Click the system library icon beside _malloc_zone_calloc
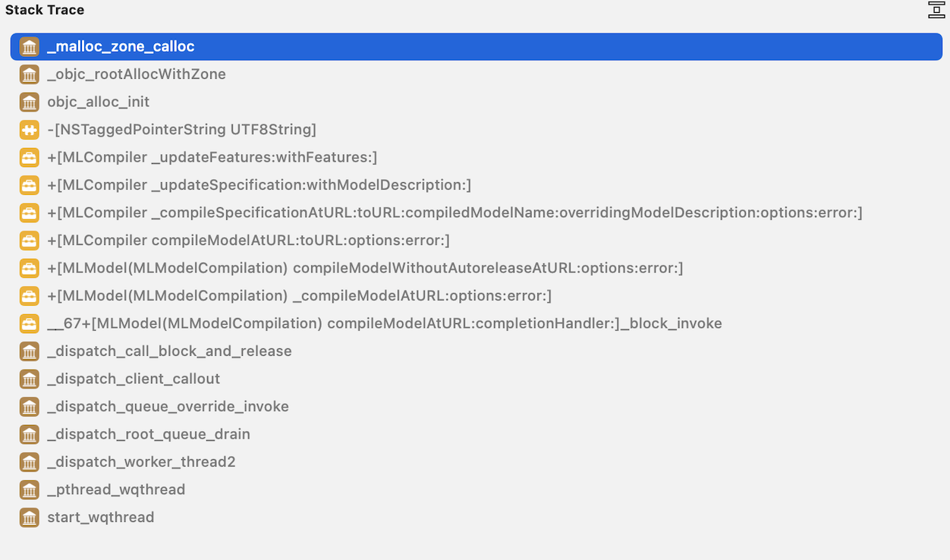The height and width of the screenshot is (560, 950). [x=29, y=46]
